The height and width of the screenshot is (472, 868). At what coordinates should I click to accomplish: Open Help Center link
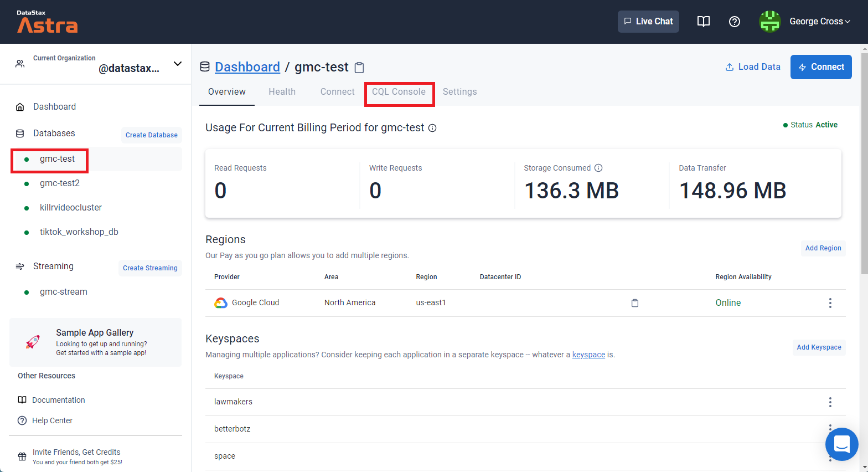click(x=52, y=420)
